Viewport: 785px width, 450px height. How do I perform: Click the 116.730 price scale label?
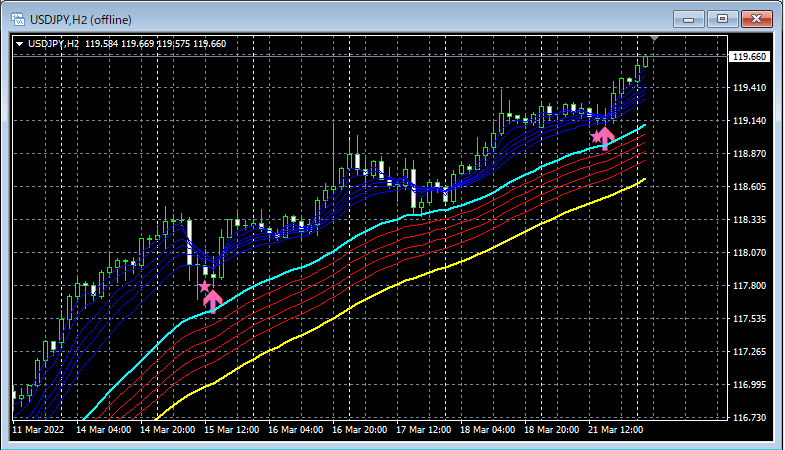(x=749, y=417)
